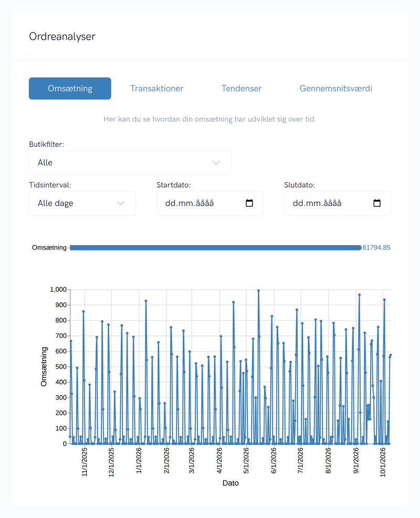Click the 2/1/2026 x-axis date label

166,460
